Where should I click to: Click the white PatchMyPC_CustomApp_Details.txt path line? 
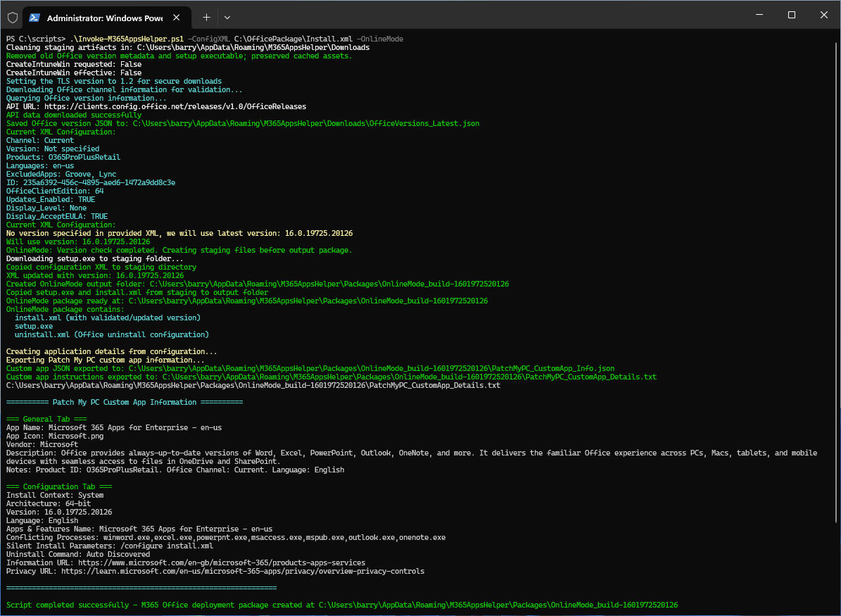pos(253,385)
